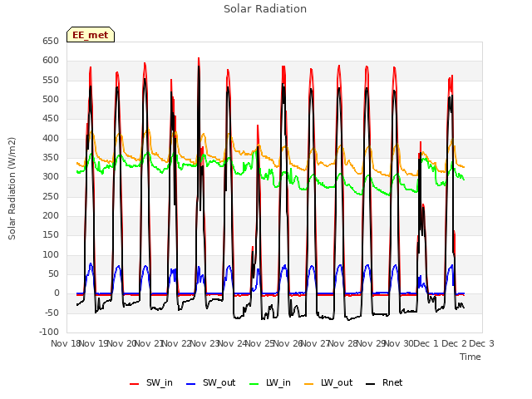Click the 250 y-axis tick label
The height and width of the screenshot is (399, 532).
point(51,196)
